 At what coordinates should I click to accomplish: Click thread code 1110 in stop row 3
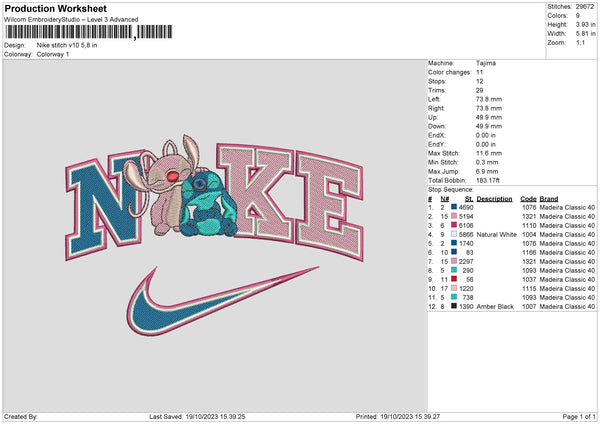[x=529, y=225]
